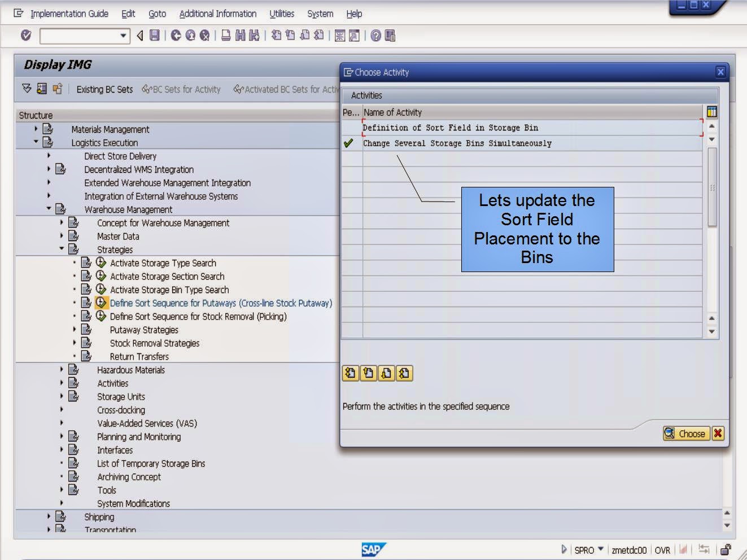Click the Choose button in the dialog
Viewport: 747px width, 560px height.
(x=686, y=434)
